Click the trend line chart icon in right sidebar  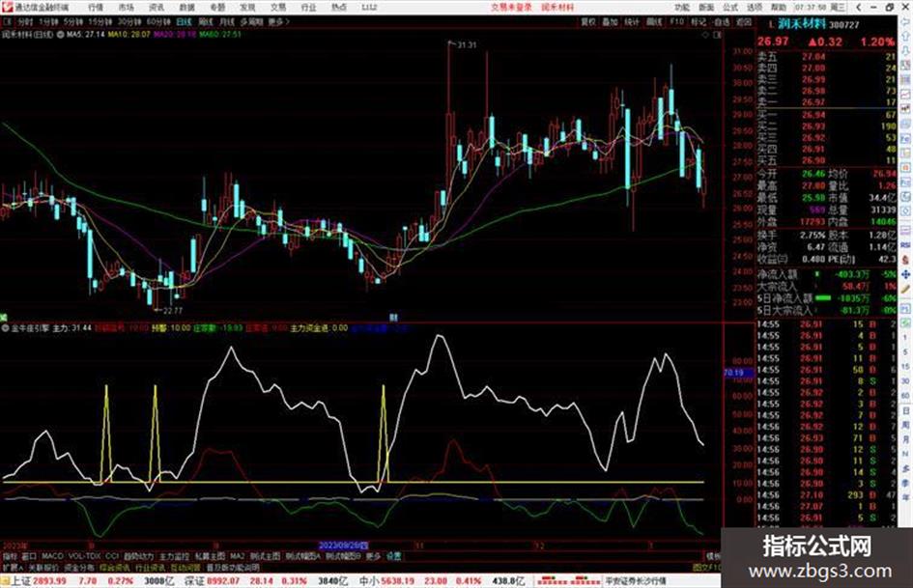[906, 95]
